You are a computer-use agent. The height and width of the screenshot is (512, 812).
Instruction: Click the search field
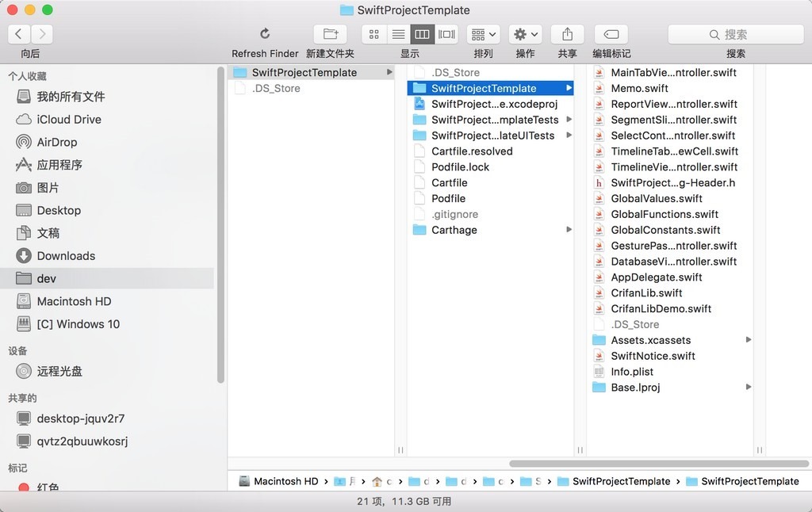pos(735,34)
